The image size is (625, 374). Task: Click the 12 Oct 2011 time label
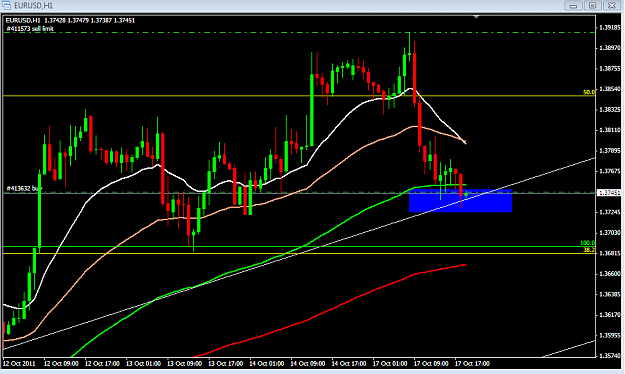[19, 364]
